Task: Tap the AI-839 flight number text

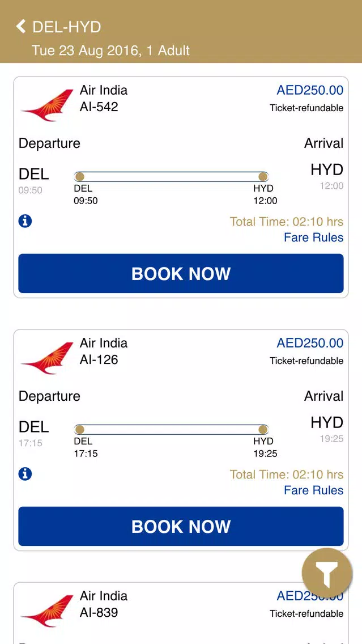Action: point(99,612)
